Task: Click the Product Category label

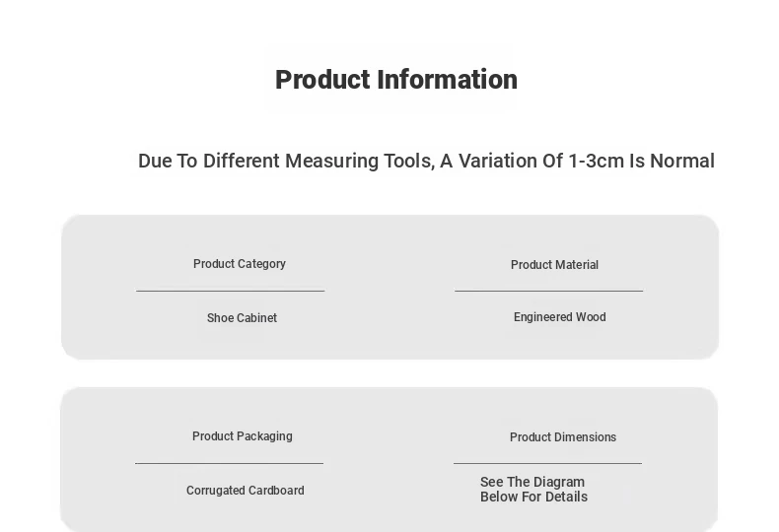Action: [x=240, y=264]
